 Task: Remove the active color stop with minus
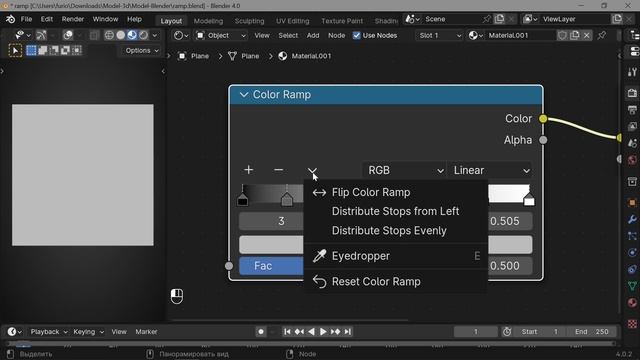[278, 170]
